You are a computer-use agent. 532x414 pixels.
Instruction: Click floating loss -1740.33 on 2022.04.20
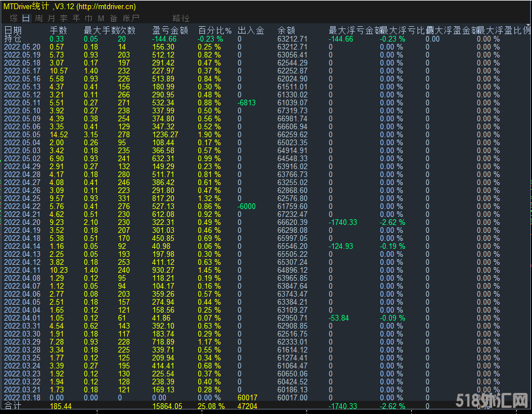(343, 222)
